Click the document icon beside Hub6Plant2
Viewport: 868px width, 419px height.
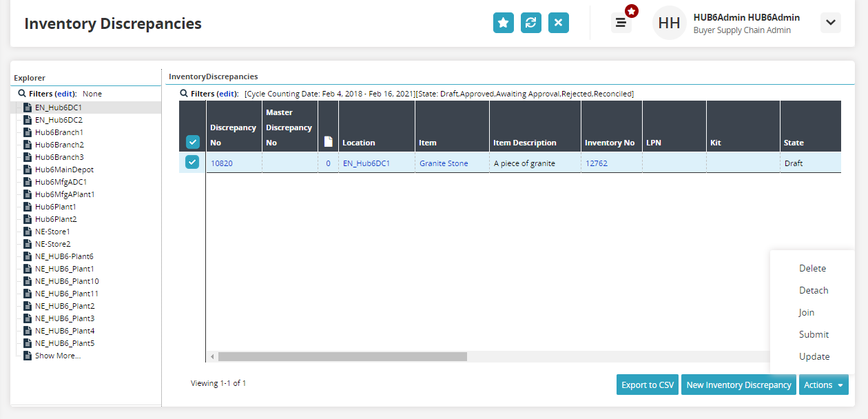coord(28,219)
